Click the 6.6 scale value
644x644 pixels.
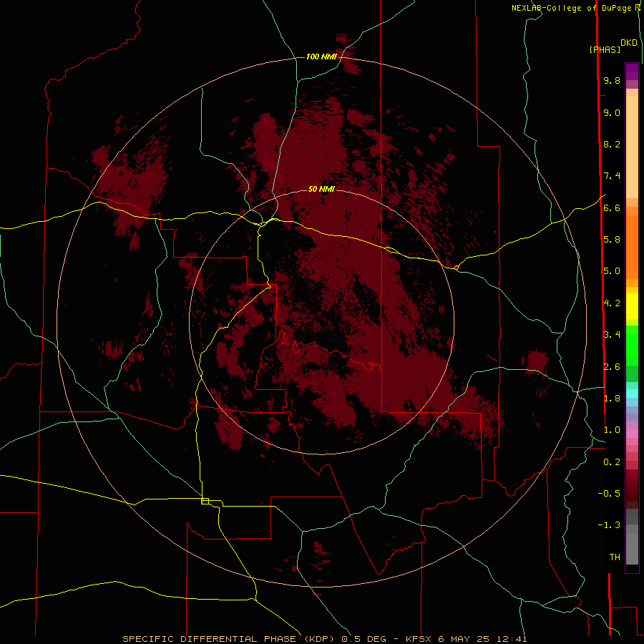[x=612, y=208]
